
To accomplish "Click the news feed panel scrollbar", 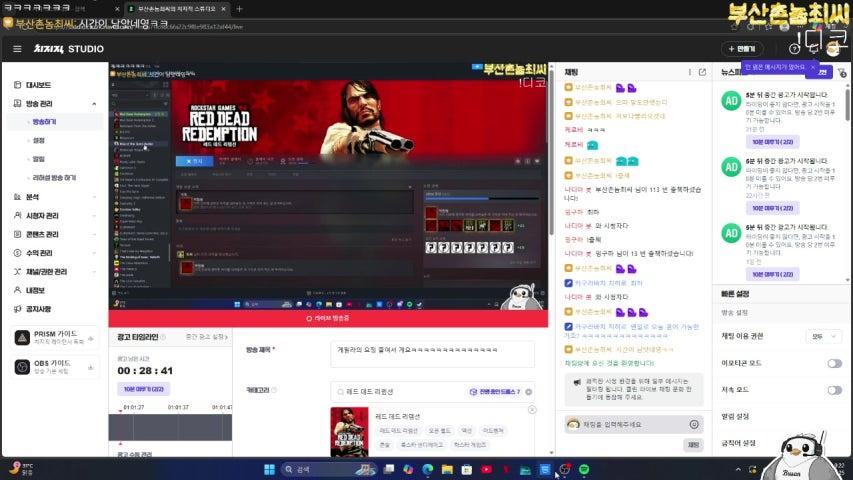I will click(848, 103).
